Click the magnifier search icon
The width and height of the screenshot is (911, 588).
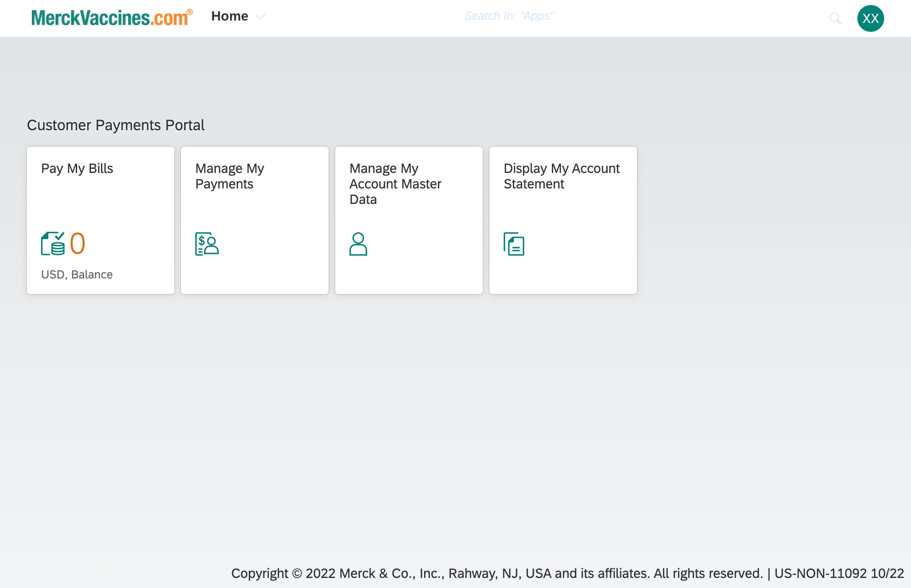[835, 18]
